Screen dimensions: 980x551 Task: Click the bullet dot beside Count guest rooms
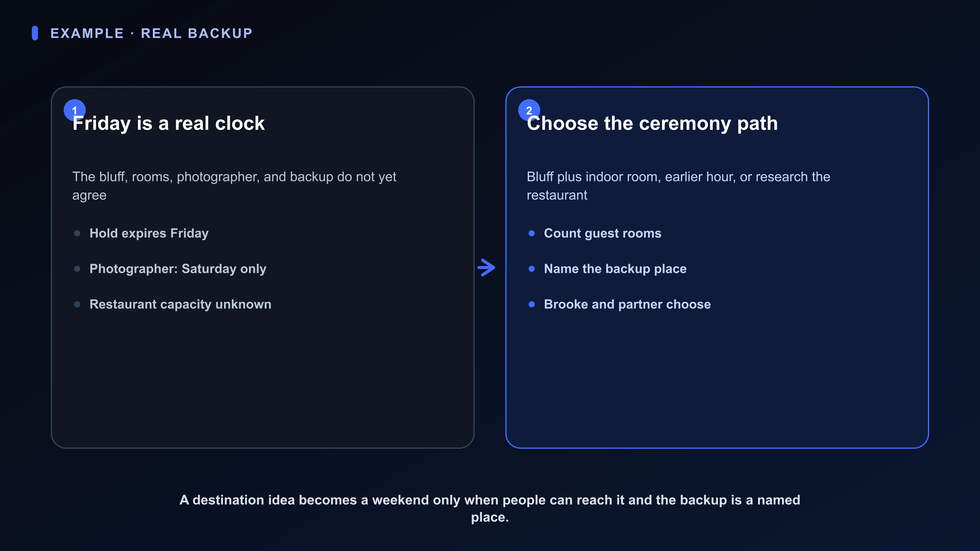(x=532, y=233)
